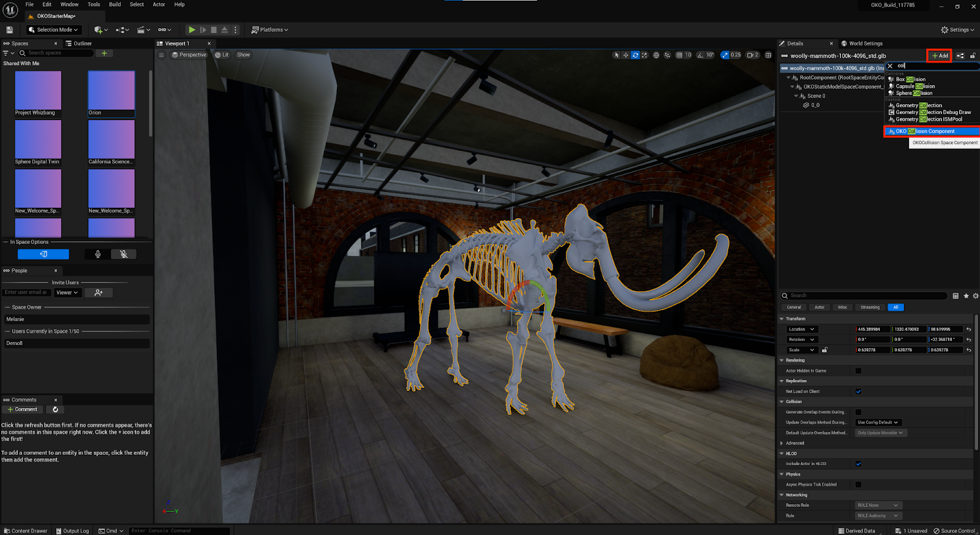Screen dimensions: 980x535
Task: Click the Save icon in toolbar
Action: pos(9,29)
